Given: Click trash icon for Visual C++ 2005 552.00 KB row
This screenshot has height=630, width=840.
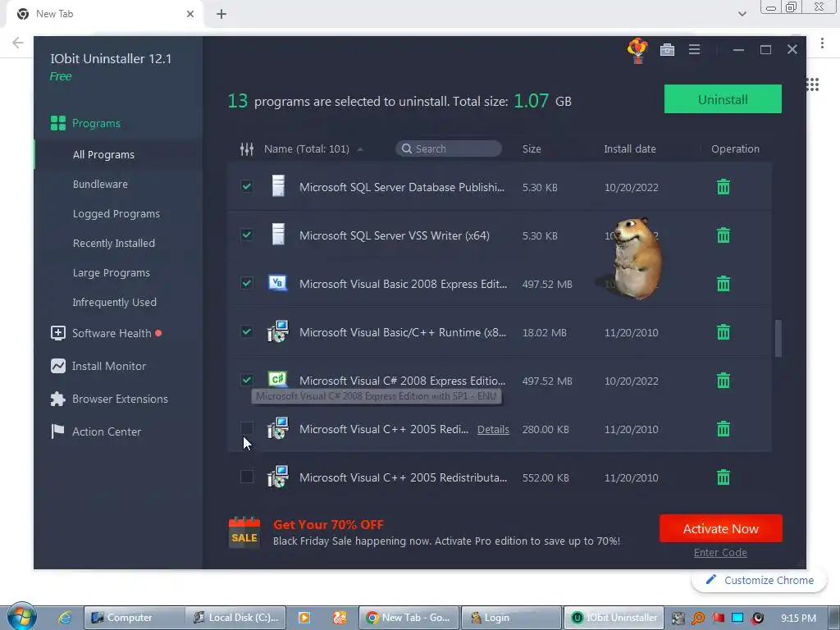Looking at the screenshot, I should coord(724,477).
